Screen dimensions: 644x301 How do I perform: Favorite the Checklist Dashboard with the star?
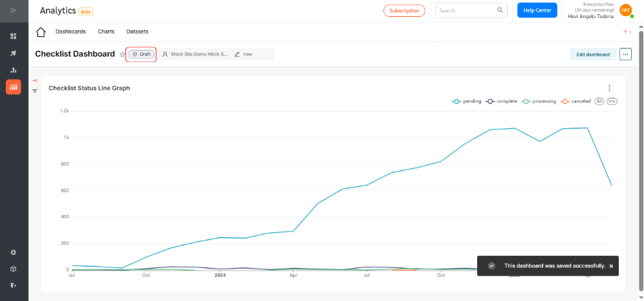click(122, 54)
